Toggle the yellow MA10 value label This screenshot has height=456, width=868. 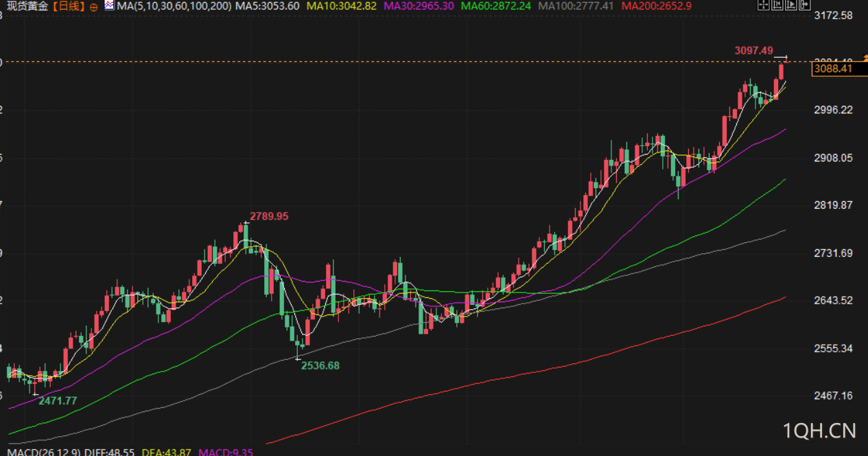[x=342, y=5]
